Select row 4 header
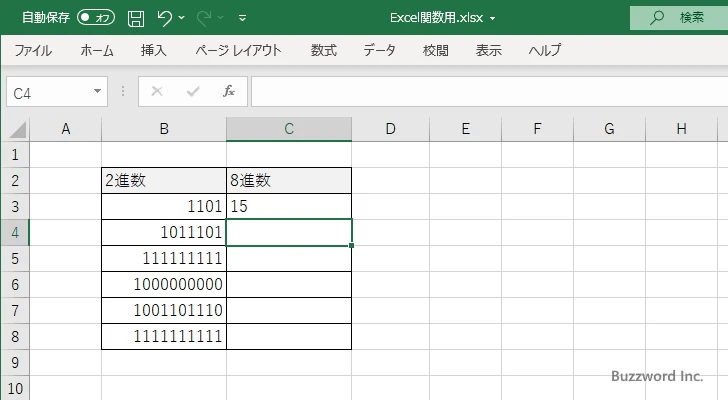 coord(15,232)
